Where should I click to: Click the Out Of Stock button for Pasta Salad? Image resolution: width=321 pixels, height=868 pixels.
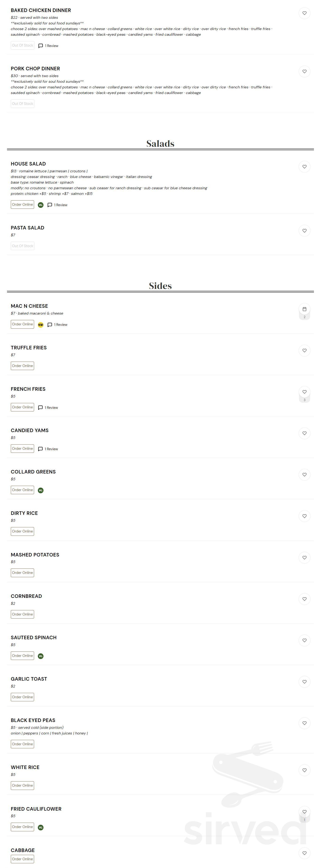click(x=23, y=246)
